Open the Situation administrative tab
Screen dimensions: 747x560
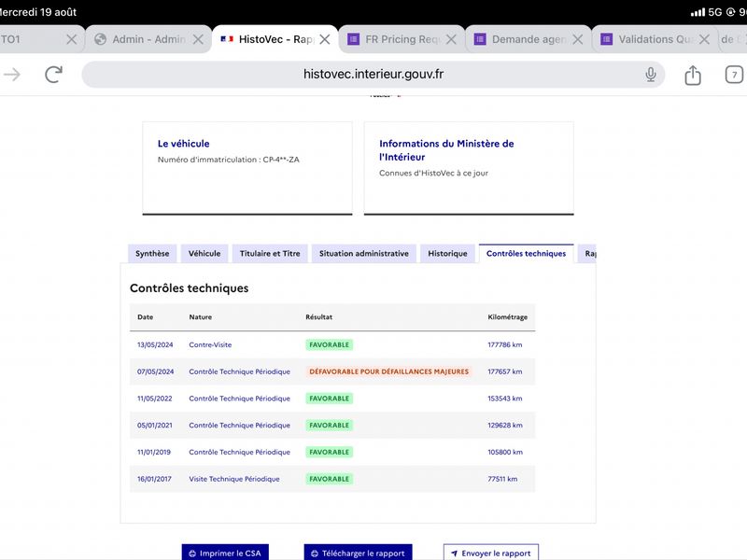tap(364, 254)
